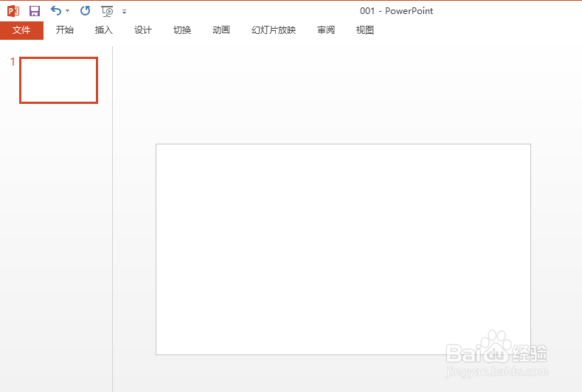
Task: Click inside the blank slide editing canvas
Action: (343, 249)
